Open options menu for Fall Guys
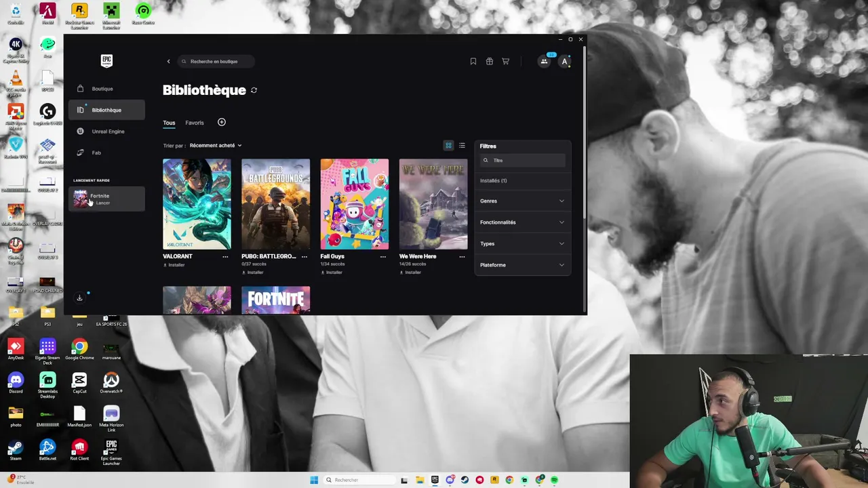The height and width of the screenshot is (488, 868). (x=382, y=256)
